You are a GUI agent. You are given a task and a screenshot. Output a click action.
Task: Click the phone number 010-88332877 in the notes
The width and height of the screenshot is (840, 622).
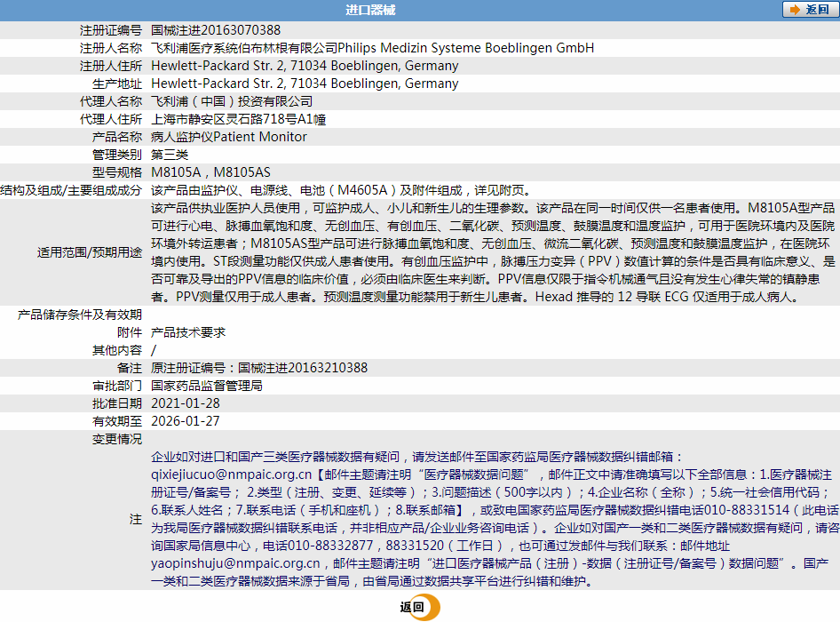pos(330,546)
